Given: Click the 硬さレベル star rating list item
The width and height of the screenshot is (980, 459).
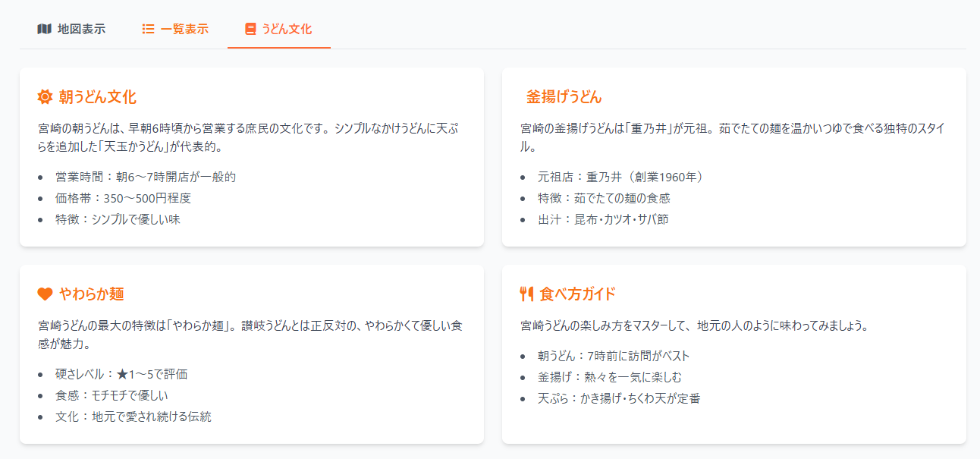Looking at the screenshot, I should click(x=121, y=374).
